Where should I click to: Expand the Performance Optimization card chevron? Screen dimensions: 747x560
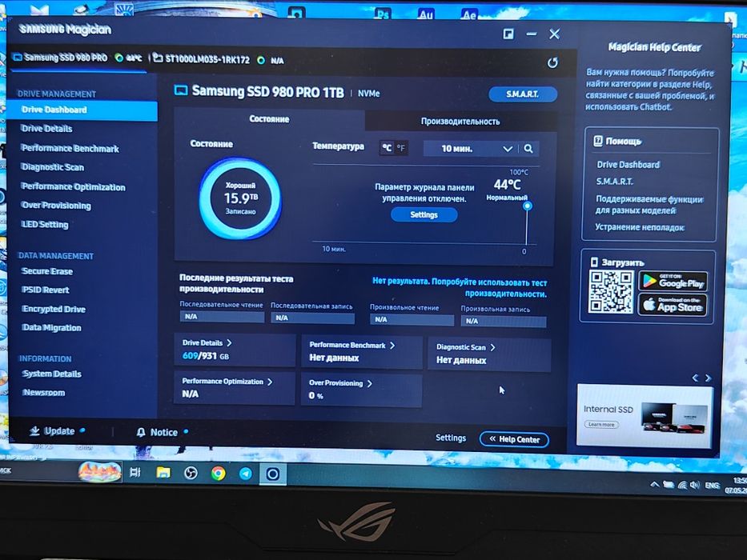coord(270,382)
